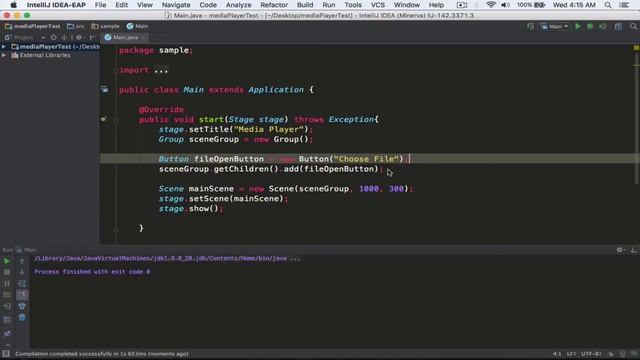Click the IDE search everywhere magnifier
Screen dimensions: 640x360
pos(633,26)
